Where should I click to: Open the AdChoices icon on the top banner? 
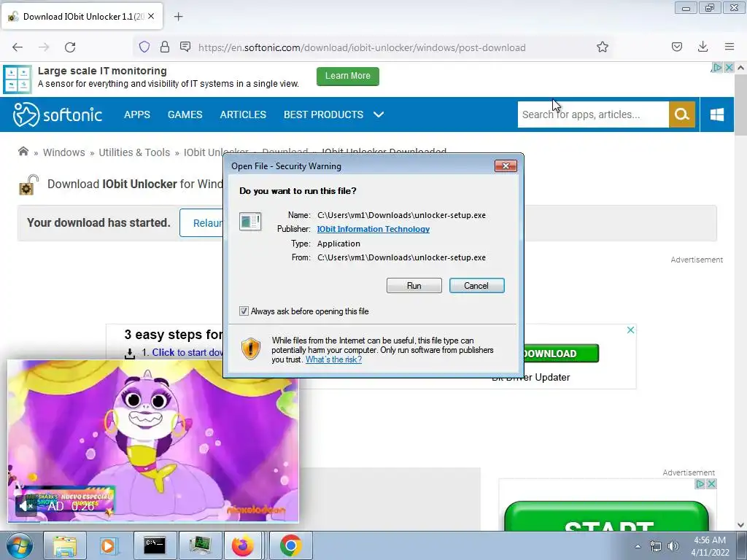[717, 68]
